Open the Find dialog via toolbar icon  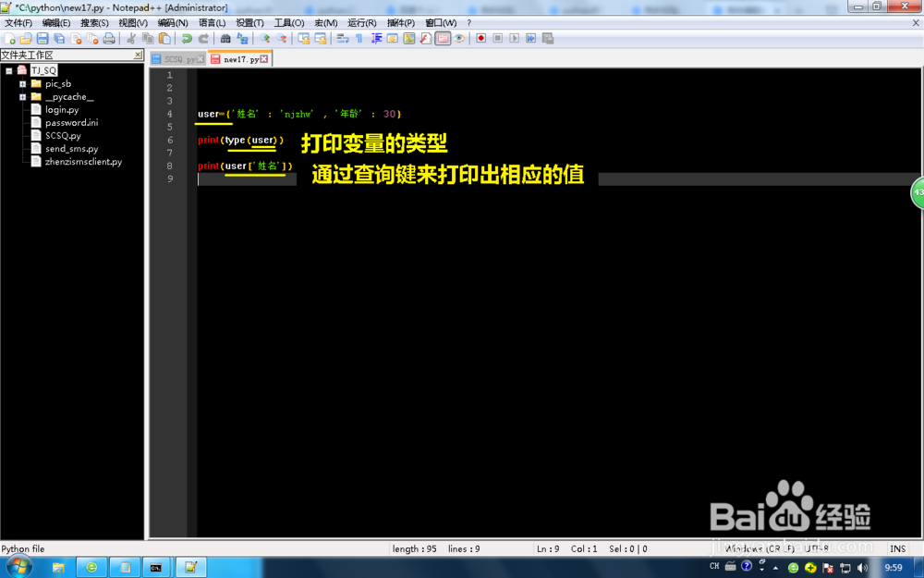tap(225, 38)
